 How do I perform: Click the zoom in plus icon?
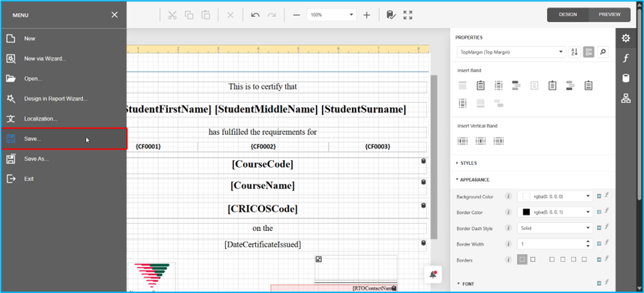coord(366,15)
